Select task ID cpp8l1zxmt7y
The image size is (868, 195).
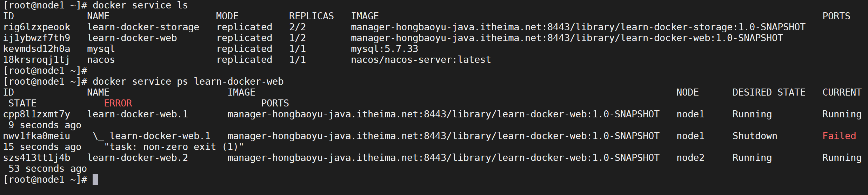click(x=36, y=114)
